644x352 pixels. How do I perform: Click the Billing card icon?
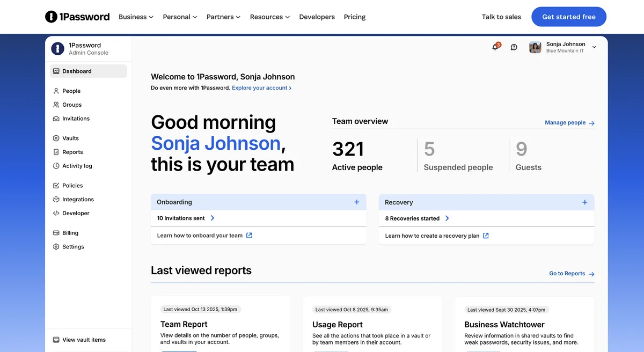56,233
